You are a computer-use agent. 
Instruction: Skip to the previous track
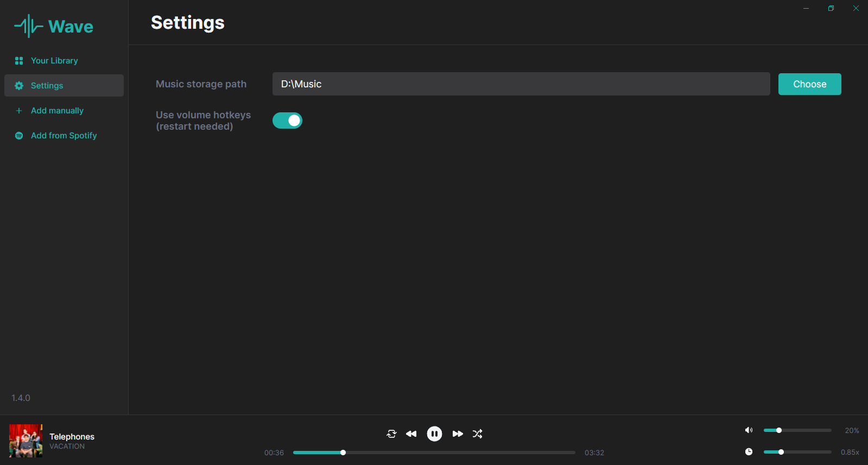pos(411,434)
